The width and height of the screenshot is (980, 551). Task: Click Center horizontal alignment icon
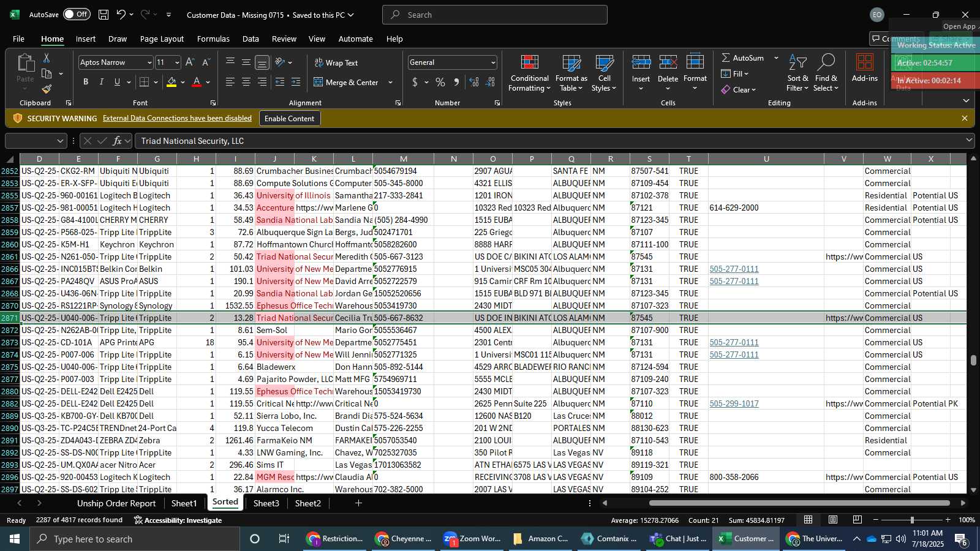click(x=246, y=82)
